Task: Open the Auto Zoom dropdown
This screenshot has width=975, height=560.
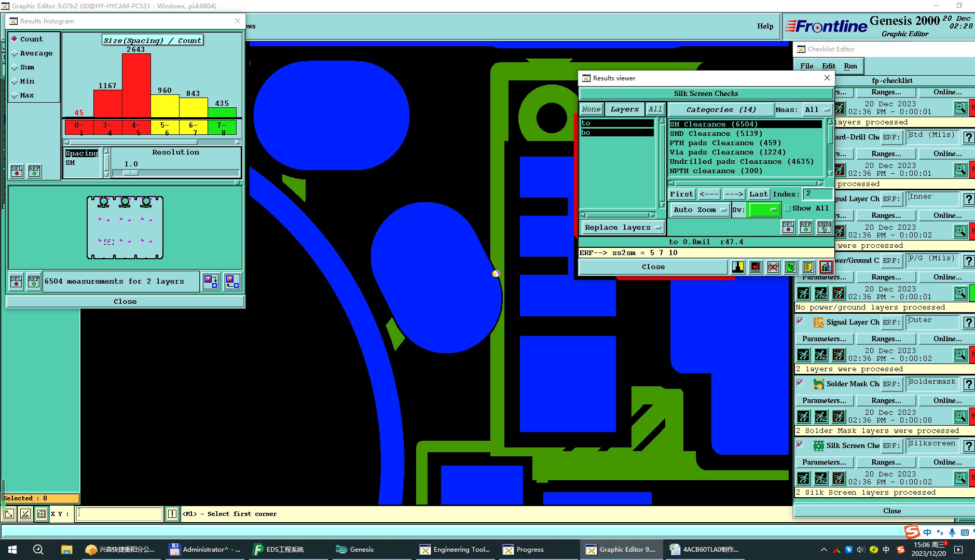Action: click(x=699, y=209)
